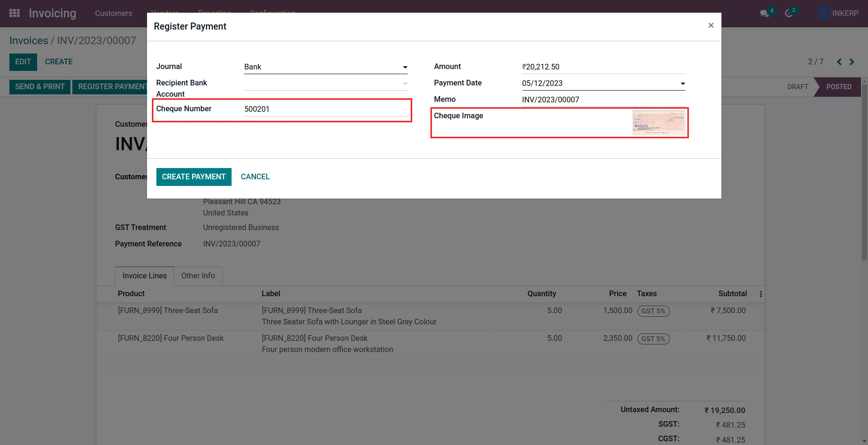The width and height of the screenshot is (868, 445).
Task: Click the Product column header
Action: coord(131,293)
